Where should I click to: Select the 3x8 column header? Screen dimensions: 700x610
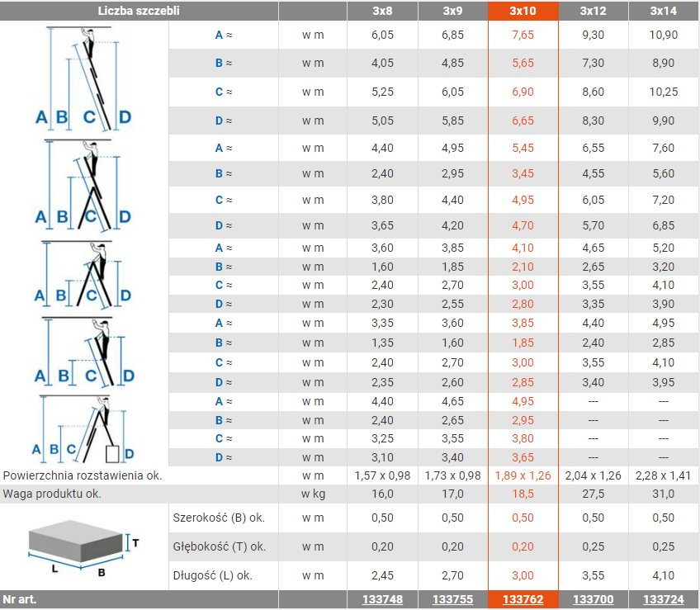[382, 11]
